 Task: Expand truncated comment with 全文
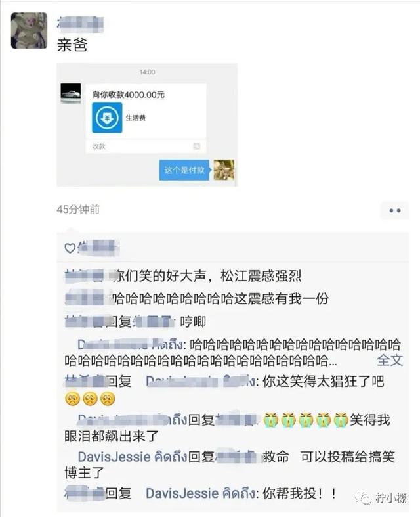point(390,360)
